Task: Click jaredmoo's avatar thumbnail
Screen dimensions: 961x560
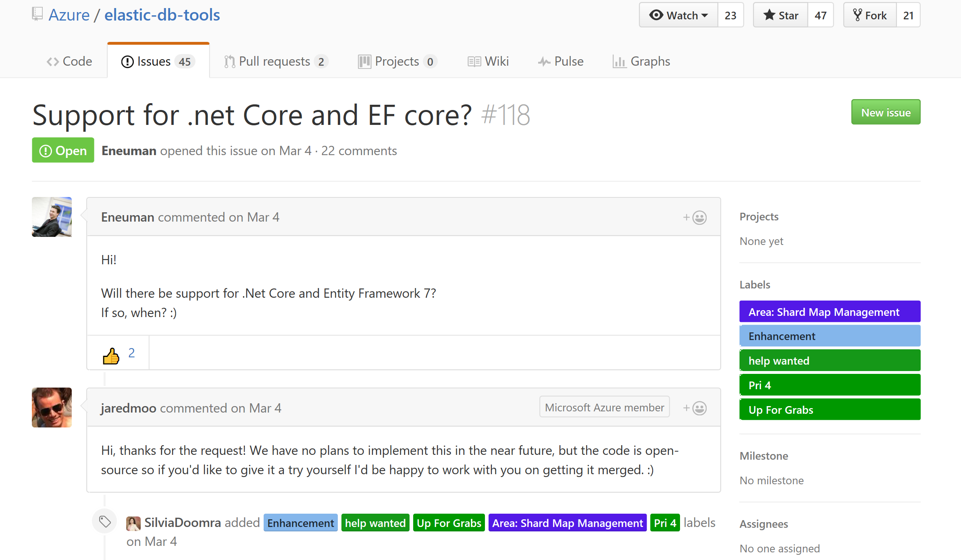Action: [x=52, y=407]
